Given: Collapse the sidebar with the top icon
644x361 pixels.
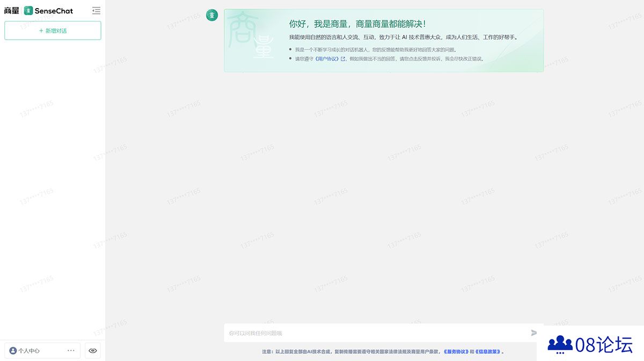Looking at the screenshot, I should tap(96, 10).
